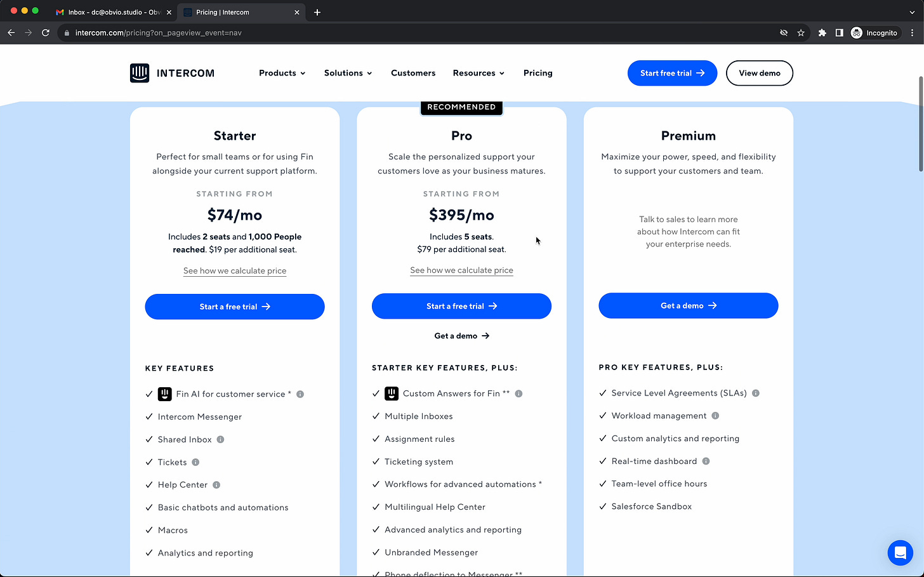Select the Pricing | Intercom tab
924x577 pixels.
[240, 12]
